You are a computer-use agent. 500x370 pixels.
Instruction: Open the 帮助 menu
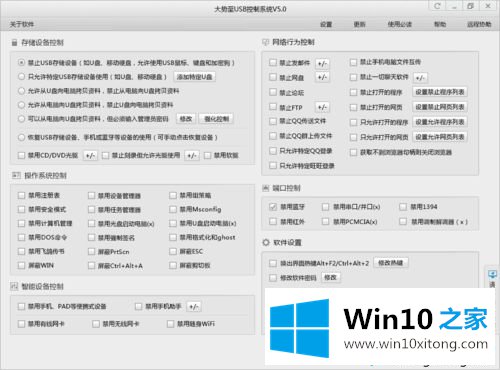[x=440, y=24]
